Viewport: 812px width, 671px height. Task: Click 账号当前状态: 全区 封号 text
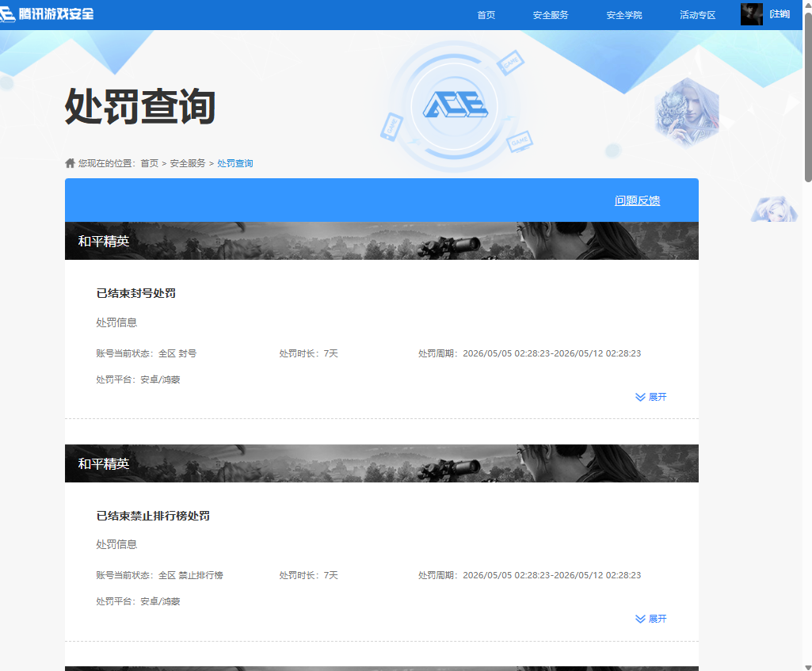pyautogui.click(x=146, y=353)
